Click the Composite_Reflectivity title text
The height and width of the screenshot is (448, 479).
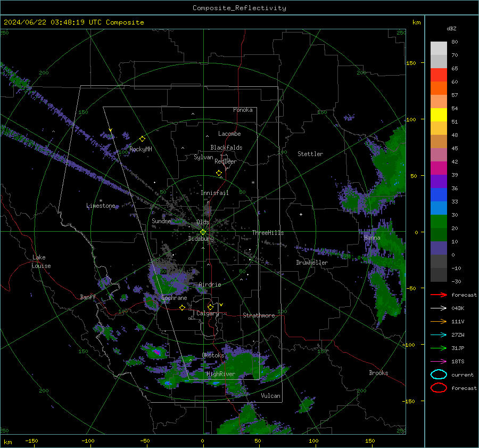239,8
